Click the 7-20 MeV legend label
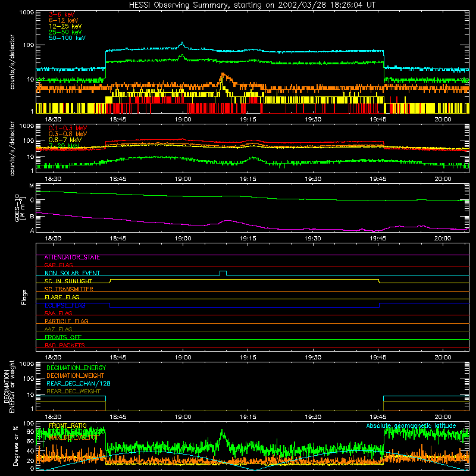476x476 pixels. [x=64, y=146]
